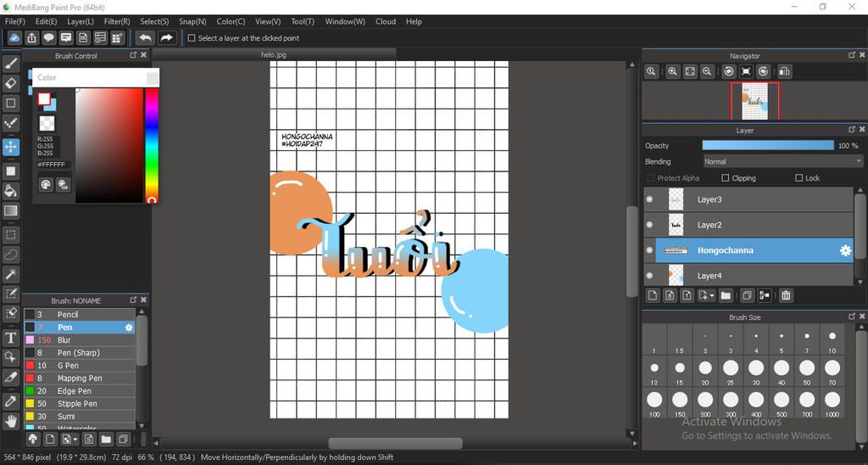Select the Dot tool

[10, 123]
